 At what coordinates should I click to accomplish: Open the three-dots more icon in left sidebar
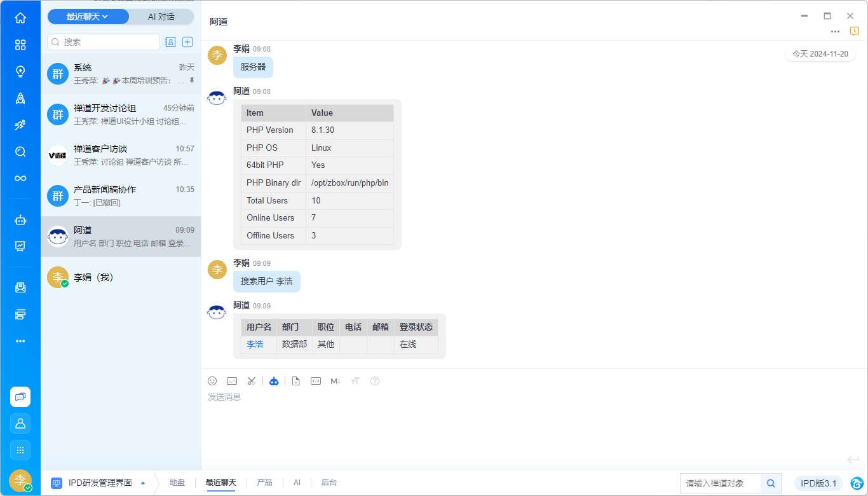[20, 341]
